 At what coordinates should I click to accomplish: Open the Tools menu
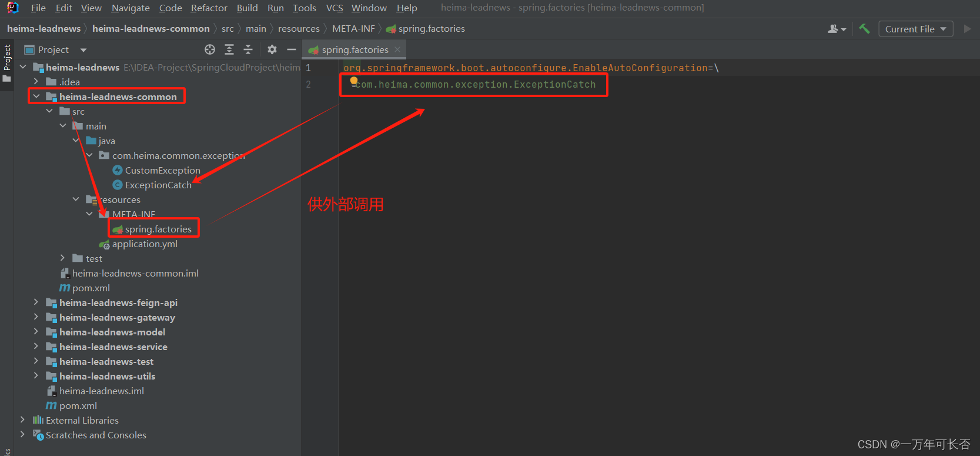coord(305,8)
